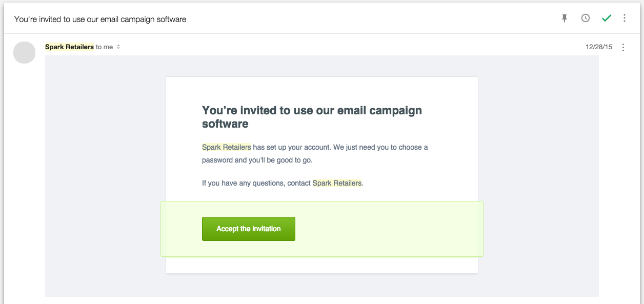Click the bold invitation heading inside card
The width and height of the screenshot is (644, 304).
pos(312,117)
